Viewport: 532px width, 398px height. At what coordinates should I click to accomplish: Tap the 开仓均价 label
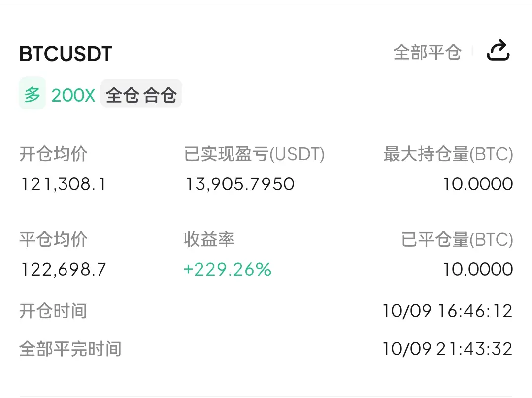coord(53,154)
